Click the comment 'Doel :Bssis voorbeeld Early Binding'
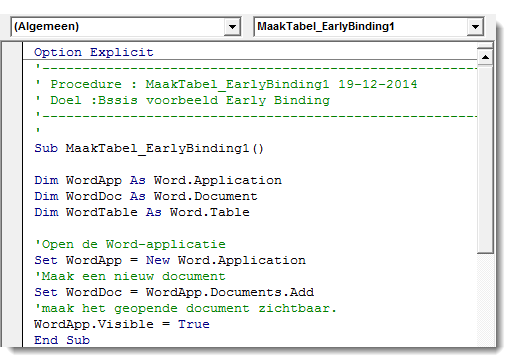This screenshot has width=511, height=362. (x=182, y=100)
